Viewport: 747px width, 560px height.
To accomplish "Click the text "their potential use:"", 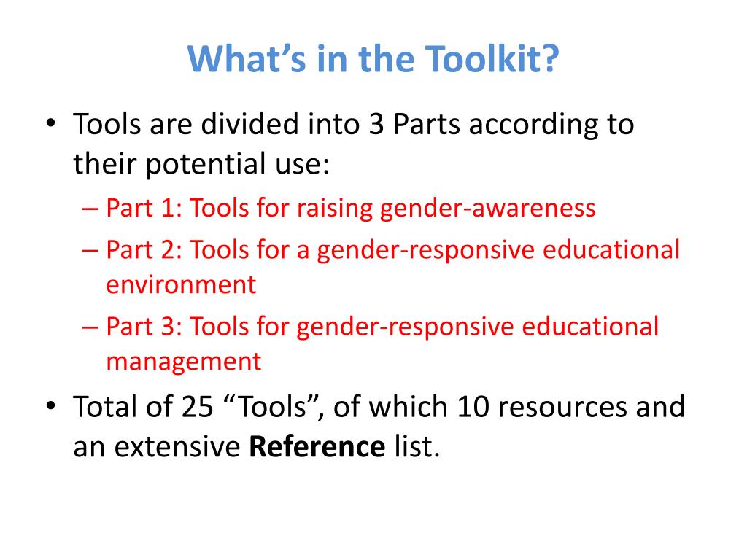I will (201, 164).
